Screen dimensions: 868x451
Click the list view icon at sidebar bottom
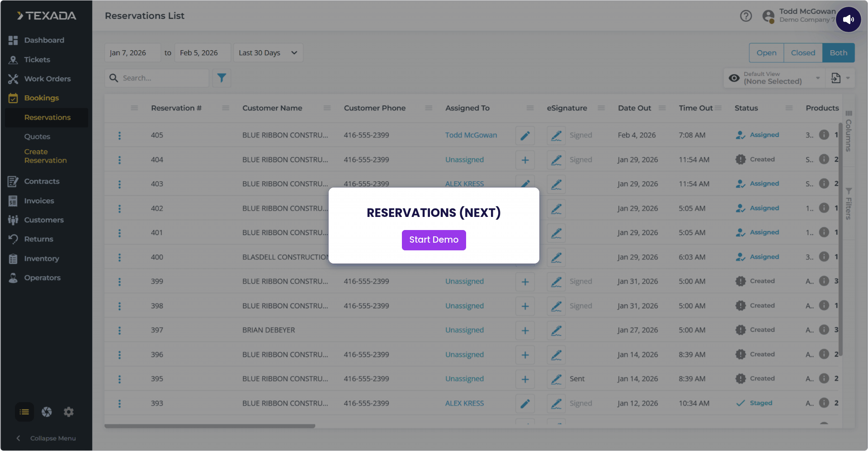coord(24,412)
